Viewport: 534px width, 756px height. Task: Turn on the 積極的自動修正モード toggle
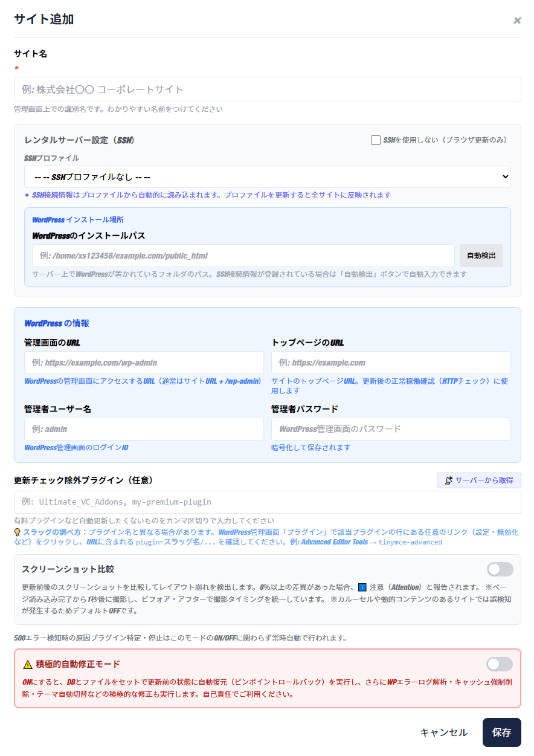pyautogui.click(x=500, y=664)
